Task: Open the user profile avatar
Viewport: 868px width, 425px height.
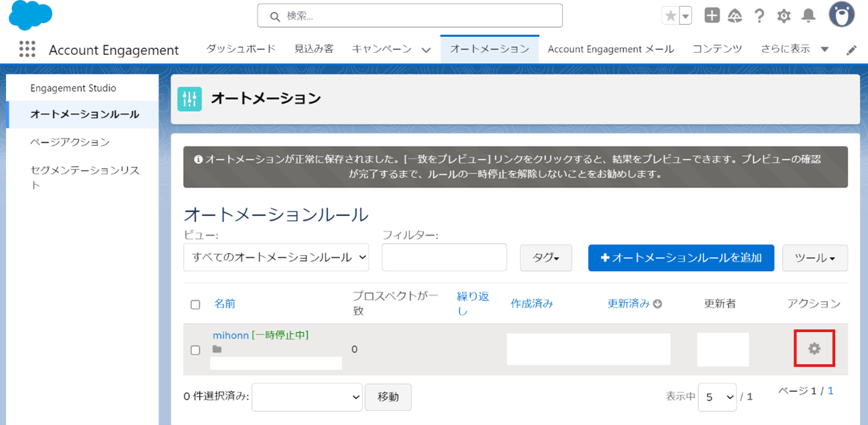Action: pos(841,15)
